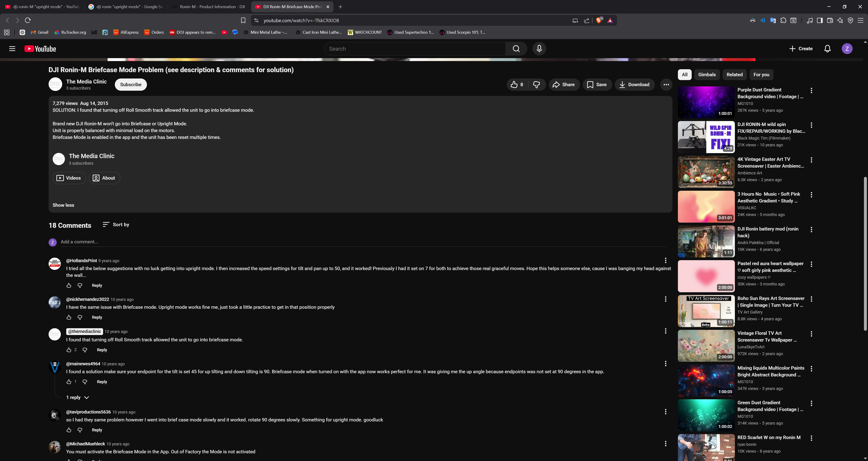The image size is (868, 461).
Task: Collapse description with Show less
Action: (x=63, y=205)
